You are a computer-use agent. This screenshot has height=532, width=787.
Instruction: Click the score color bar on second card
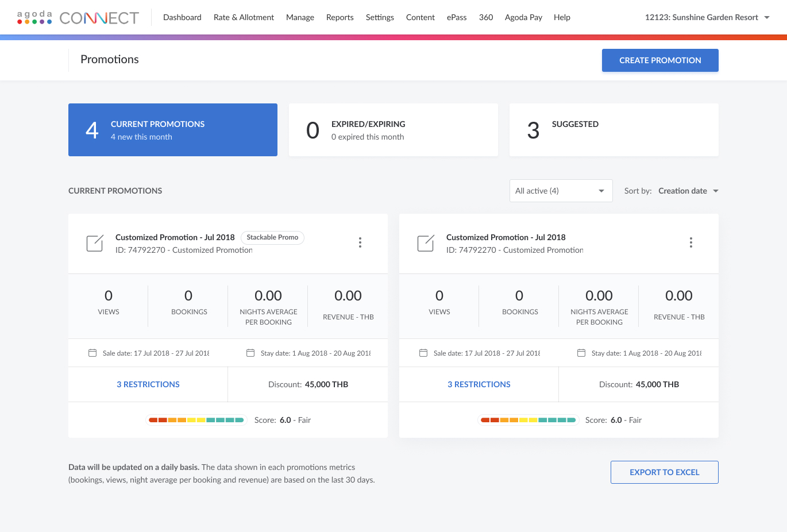tap(528, 420)
